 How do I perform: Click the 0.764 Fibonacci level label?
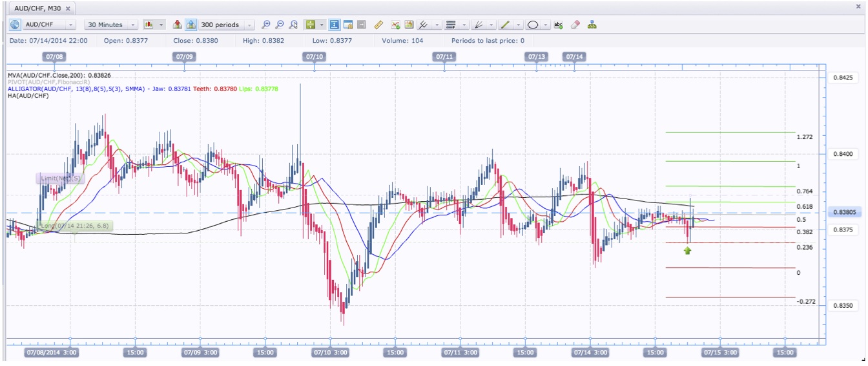[804, 191]
